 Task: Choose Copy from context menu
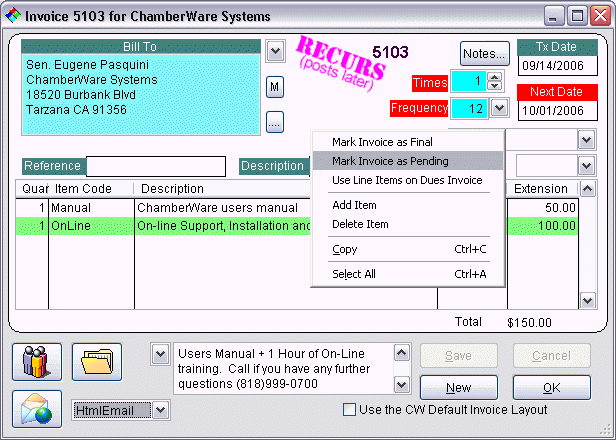[408, 249]
